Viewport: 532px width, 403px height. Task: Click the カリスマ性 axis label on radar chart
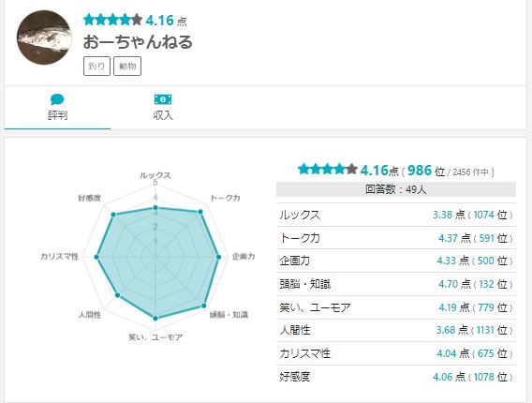pos(60,257)
